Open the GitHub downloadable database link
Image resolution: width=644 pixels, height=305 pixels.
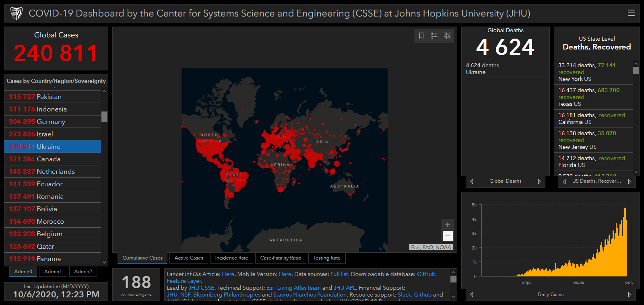[x=426, y=274]
